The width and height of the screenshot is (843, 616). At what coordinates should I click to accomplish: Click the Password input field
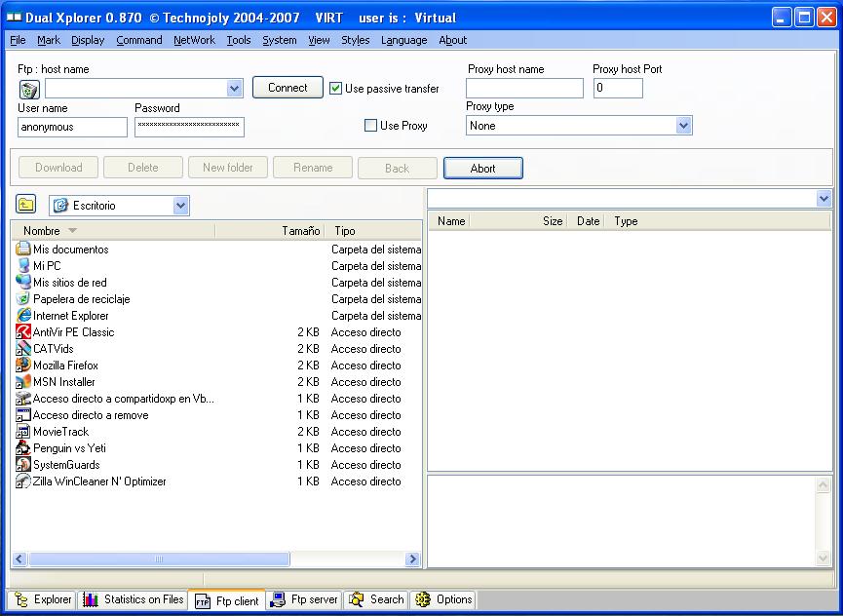189,128
